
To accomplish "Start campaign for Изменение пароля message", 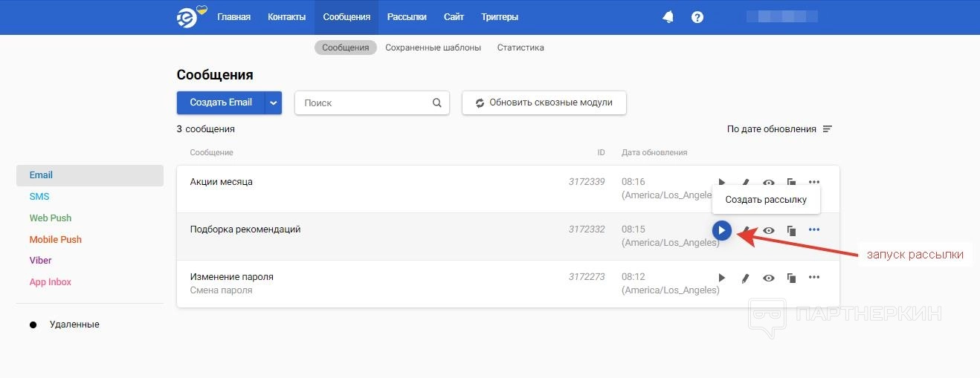I will tap(721, 278).
